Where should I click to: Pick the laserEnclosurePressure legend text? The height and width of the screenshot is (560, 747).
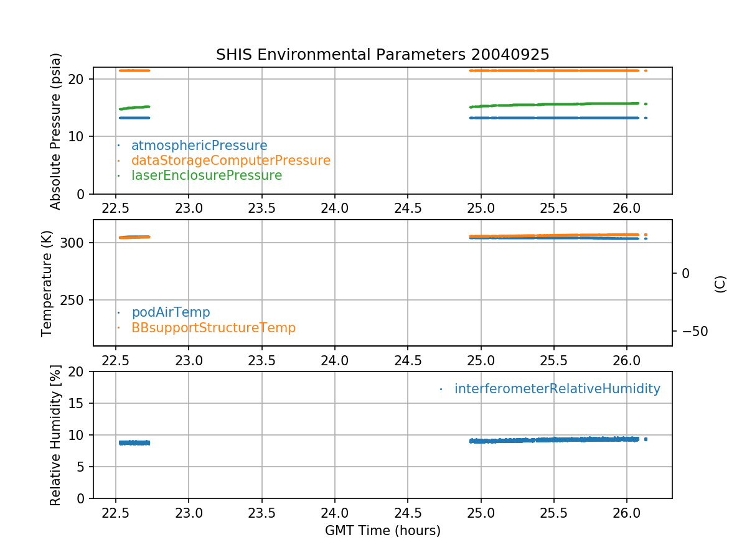(x=207, y=175)
